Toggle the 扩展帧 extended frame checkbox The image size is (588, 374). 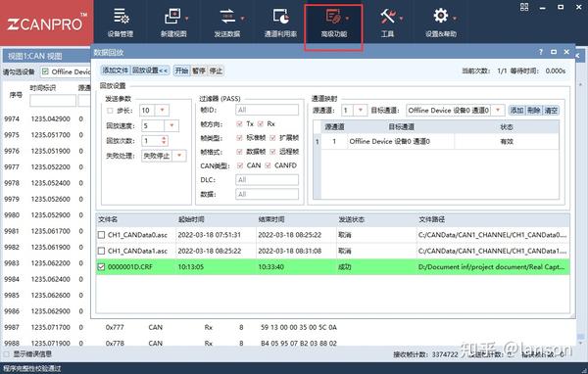[x=272, y=138]
